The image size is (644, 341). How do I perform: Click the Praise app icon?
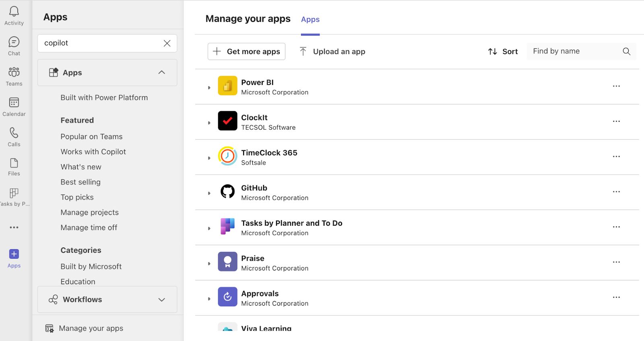[x=227, y=262]
